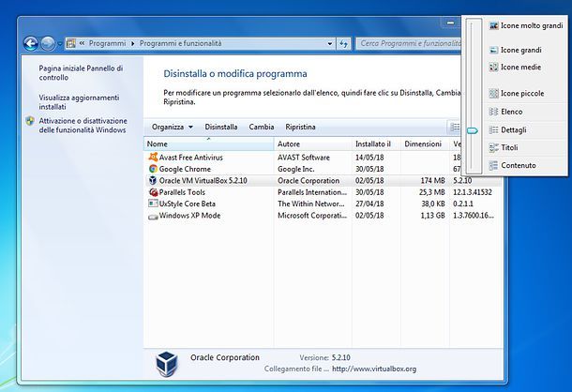This screenshot has width=572, height=392.
Task: Click the refresh button in address bar
Action: tap(343, 44)
